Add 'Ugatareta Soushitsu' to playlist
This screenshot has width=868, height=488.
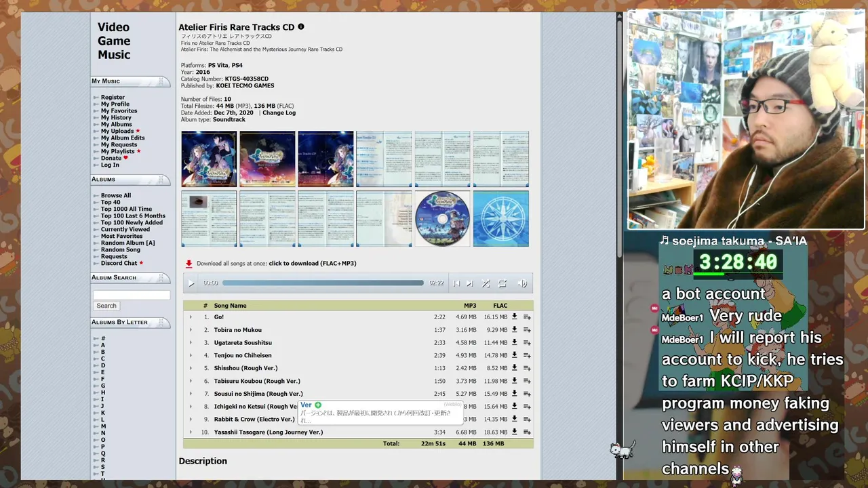click(x=527, y=343)
